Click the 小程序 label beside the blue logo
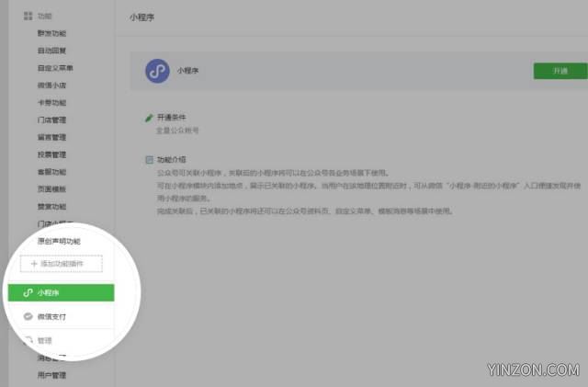Screen dimensions: 588x387 pos(187,71)
